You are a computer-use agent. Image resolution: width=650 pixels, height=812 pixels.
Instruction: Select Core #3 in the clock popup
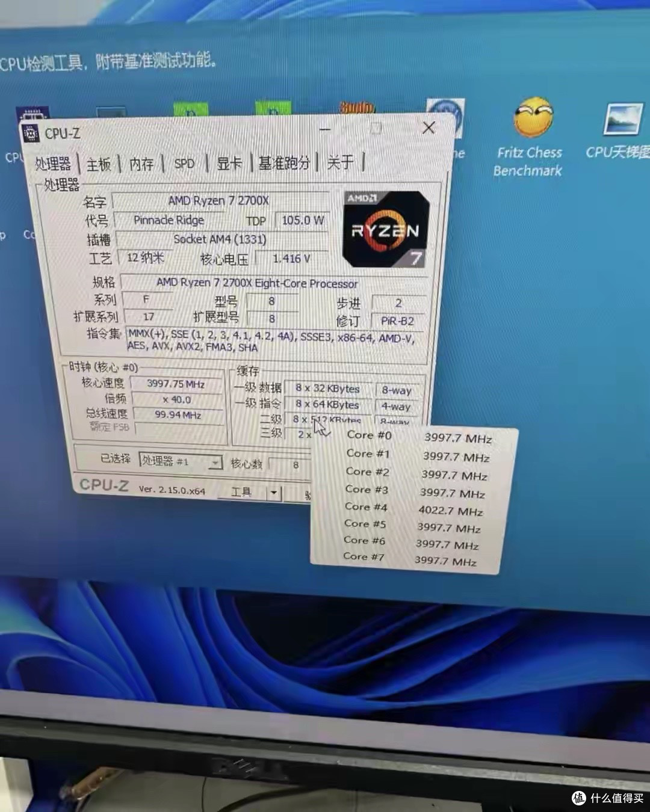(x=415, y=491)
